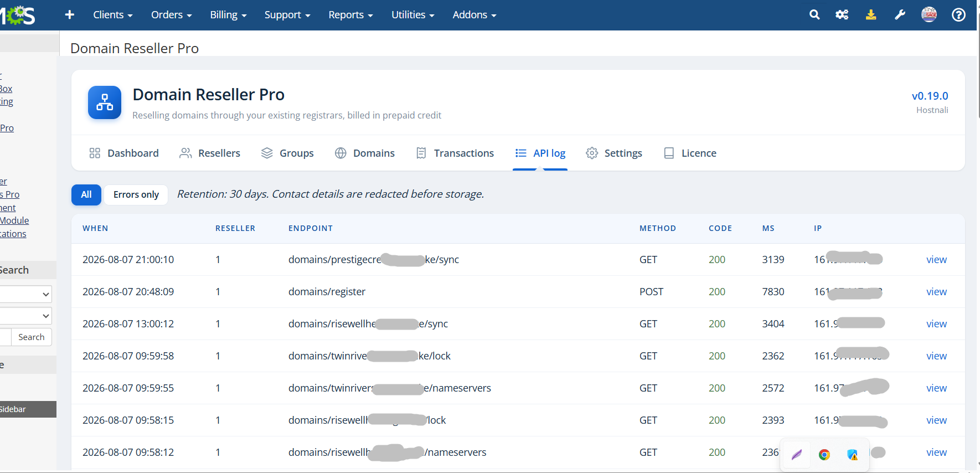View the 09:58:15 log entry
980x473 pixels.
tap(936, 420)
